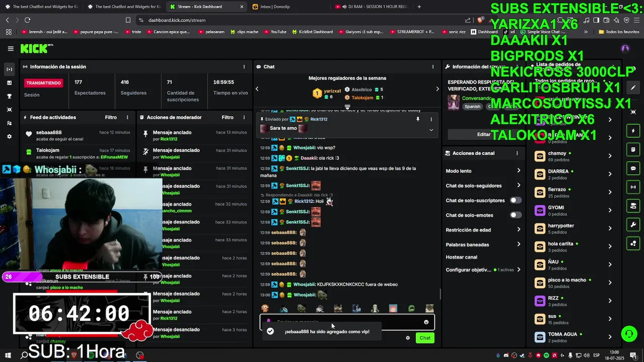This screenshot has height=362, width=644.
Task: Click the Spanish language tag
Action: pyautogui.click(x=472, y=107)
